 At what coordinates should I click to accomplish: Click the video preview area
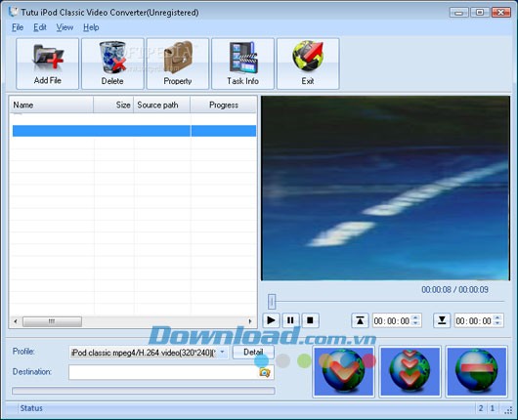(385, 189)
